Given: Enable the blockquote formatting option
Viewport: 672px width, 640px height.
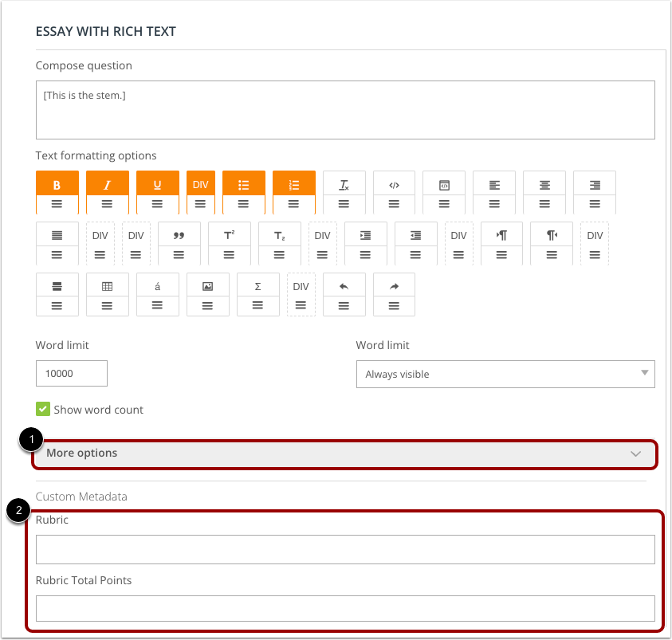Looking at the screenshot, I should (179, 234).
